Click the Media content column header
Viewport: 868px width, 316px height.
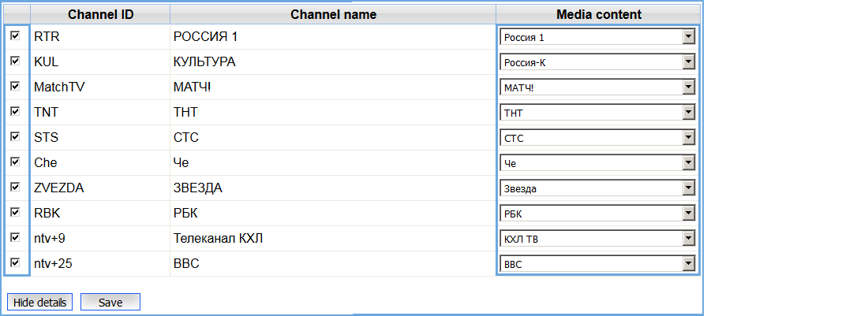pyautogui.click(x=598, y=15)
